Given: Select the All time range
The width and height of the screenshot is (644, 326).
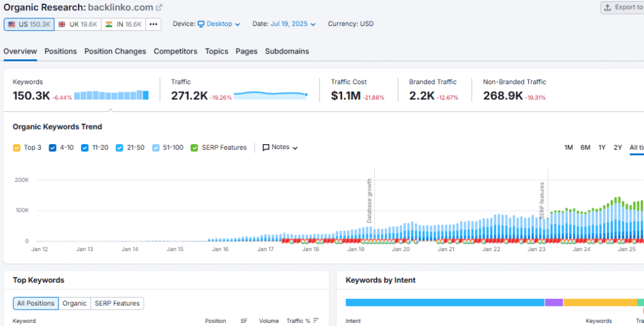Looking at the screenshot, I should tap(636, 147).
